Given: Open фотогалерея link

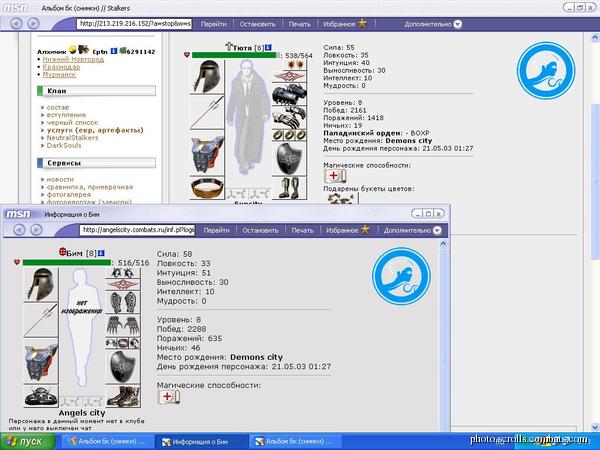Looking at the screenshot, I should pos(69,195).
